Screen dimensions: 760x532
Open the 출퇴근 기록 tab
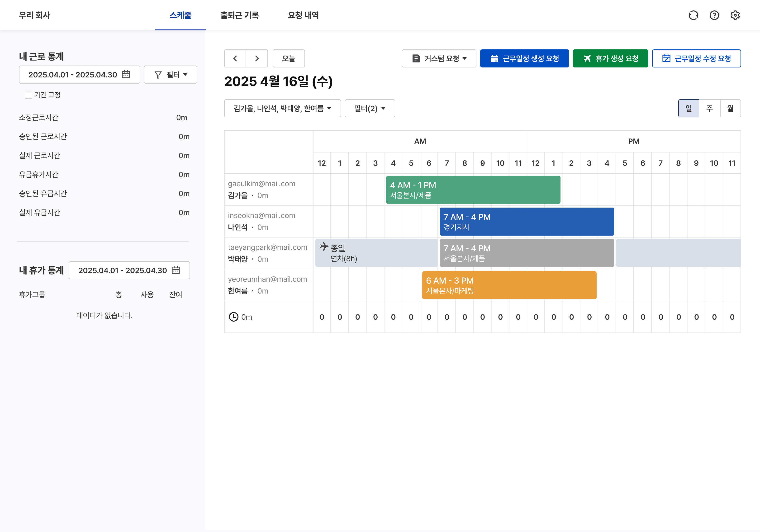click(239, 15)
